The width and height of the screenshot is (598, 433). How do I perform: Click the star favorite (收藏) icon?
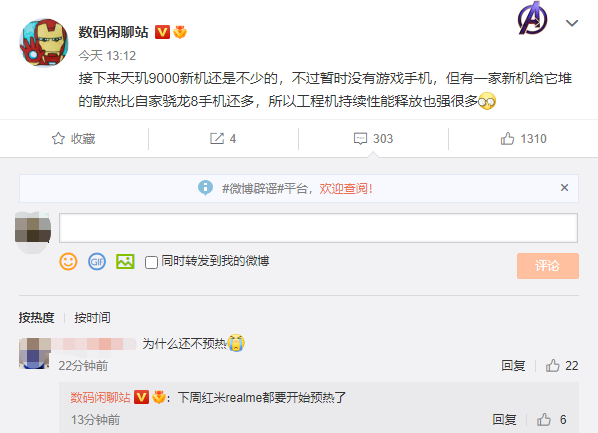click(x=58, y=138)
